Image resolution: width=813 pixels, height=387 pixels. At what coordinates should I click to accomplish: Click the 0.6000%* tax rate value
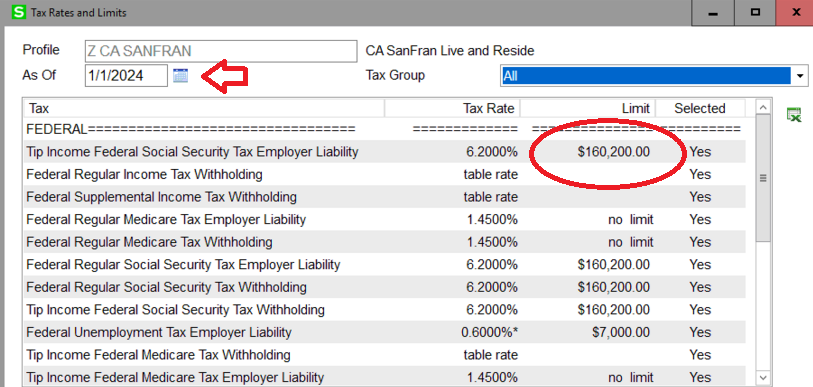tap(489, 332)
